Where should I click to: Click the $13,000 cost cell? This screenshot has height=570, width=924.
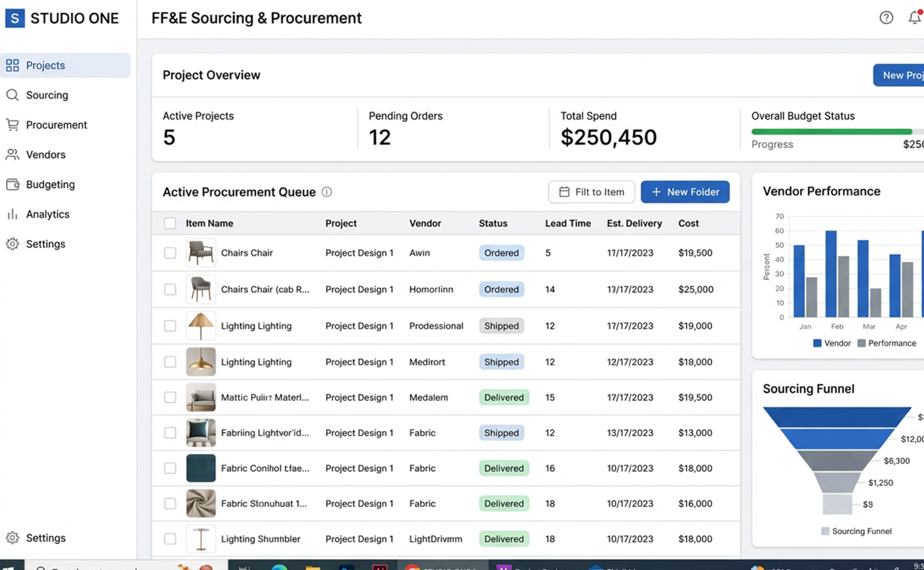695,433
